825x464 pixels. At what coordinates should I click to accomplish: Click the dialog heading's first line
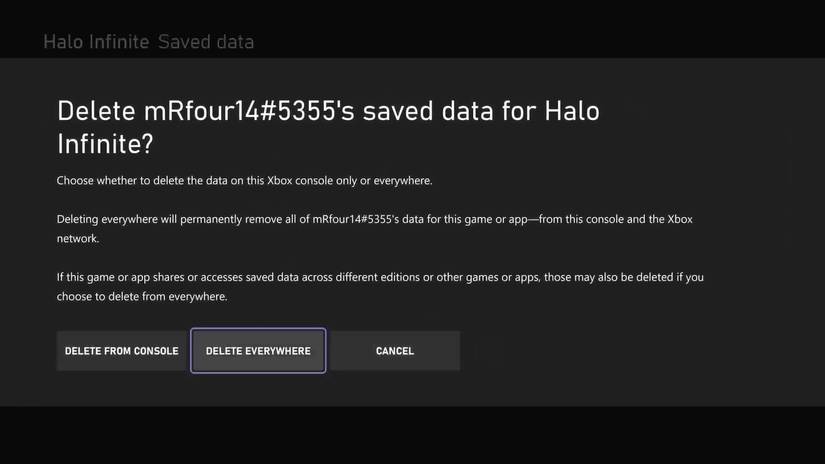[x=328, y=111]
